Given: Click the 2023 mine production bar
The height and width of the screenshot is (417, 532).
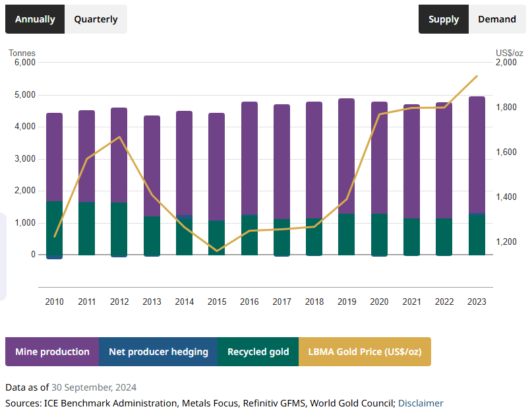Looking at the screenshot, I should point(477,155).
